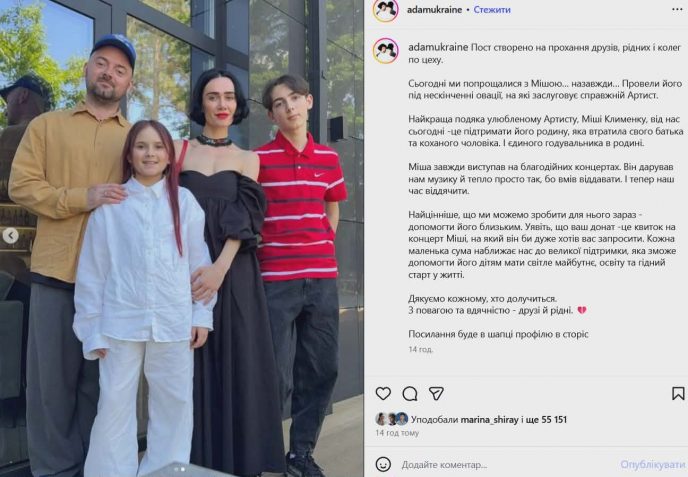The height and width of the screenshot is (477, 688).
Task: Open adamukraine username at caption start
Action: coord(438,47)
